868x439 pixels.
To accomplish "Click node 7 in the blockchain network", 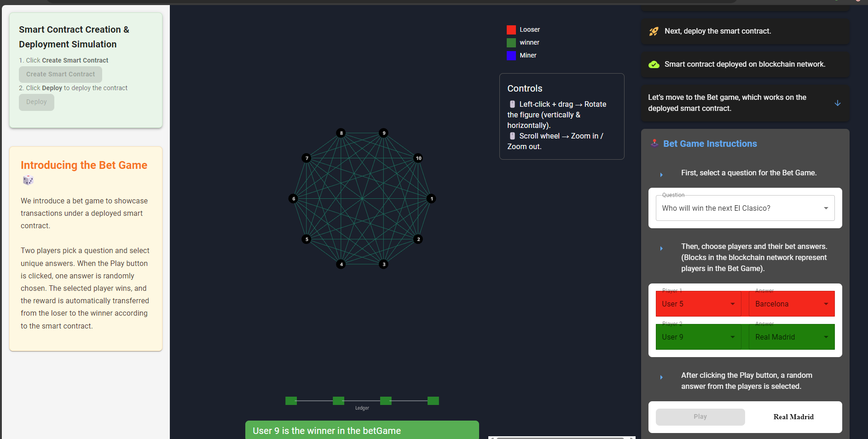I will [307, 158].
